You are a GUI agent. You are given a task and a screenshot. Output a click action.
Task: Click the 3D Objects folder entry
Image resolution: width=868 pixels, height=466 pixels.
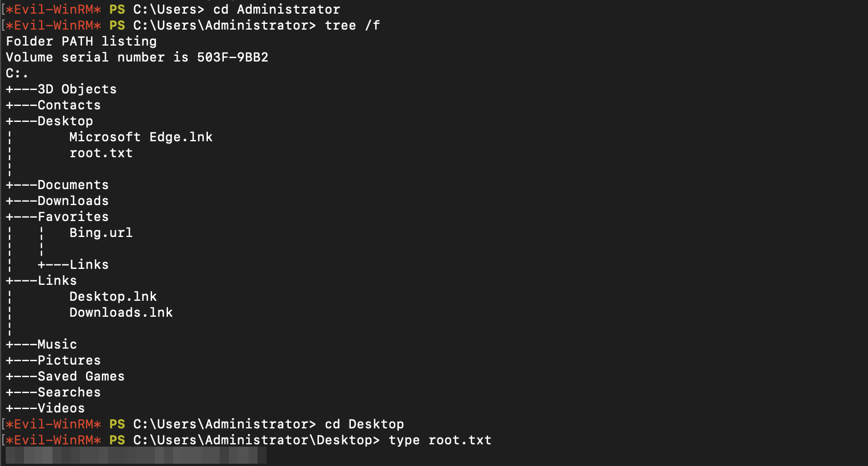pyautogui.click(x=77, y=89)
